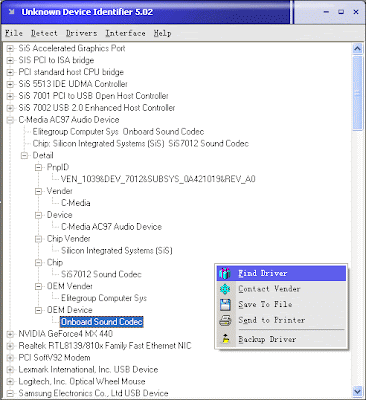Collapse the OEM Device node
This screenshot has height=400, width=366.
pyautogui.click(x=39, y=310)
